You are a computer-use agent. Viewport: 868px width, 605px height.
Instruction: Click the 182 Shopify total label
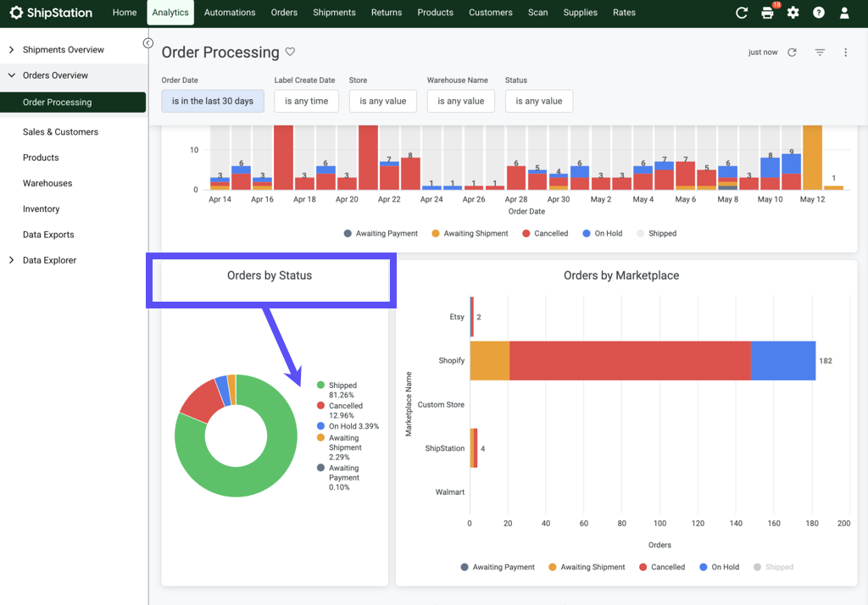(x=826, y=361)
